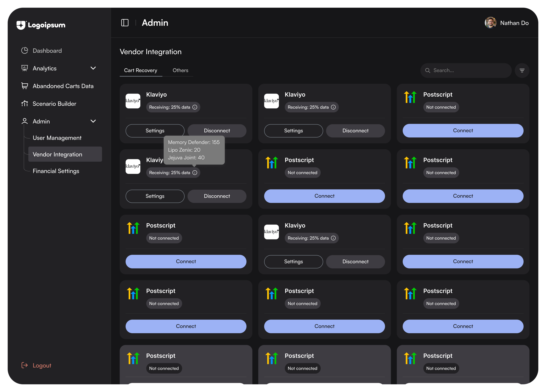Viewport: 546px width, 392px height.
Task: Click the Logoipsum logo
Action: click(41, 25)
